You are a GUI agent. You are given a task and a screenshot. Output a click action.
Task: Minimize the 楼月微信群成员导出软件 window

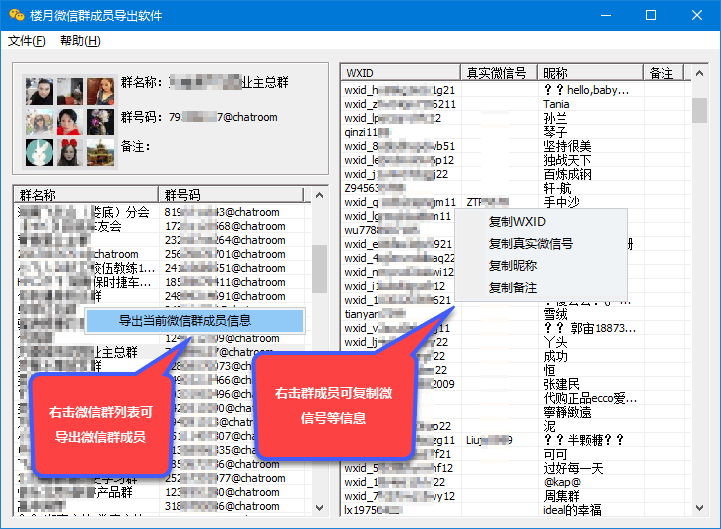pyautogui.click(x=606, y=15)
